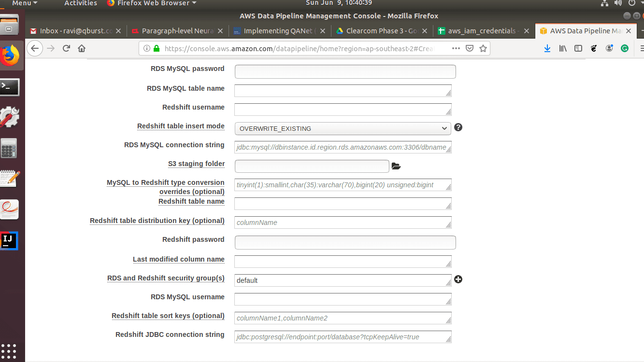Click 'Redshift table distribution key (optional)' label
The height and width of the screenshot is (362, 644).
157,221
